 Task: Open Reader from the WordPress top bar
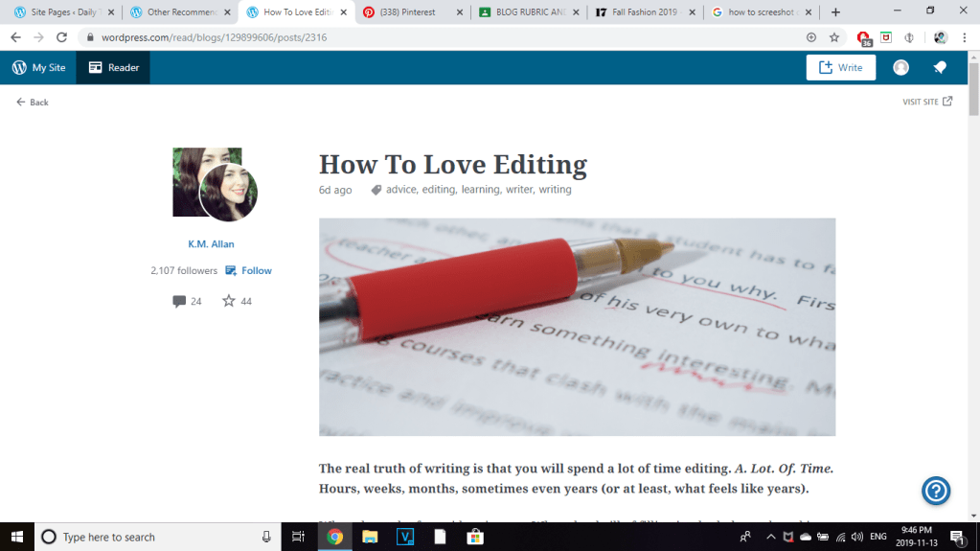pos(114,68)
